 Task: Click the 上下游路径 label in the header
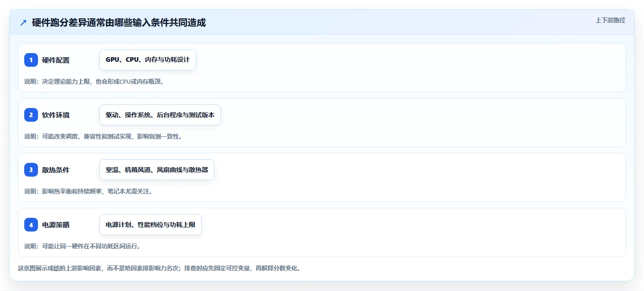[x=610, y=20]
